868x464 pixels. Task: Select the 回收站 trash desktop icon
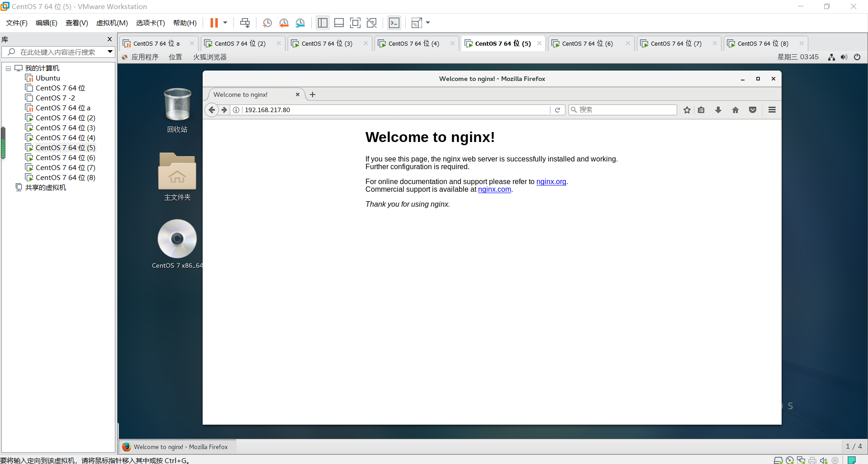click(177, 110)
